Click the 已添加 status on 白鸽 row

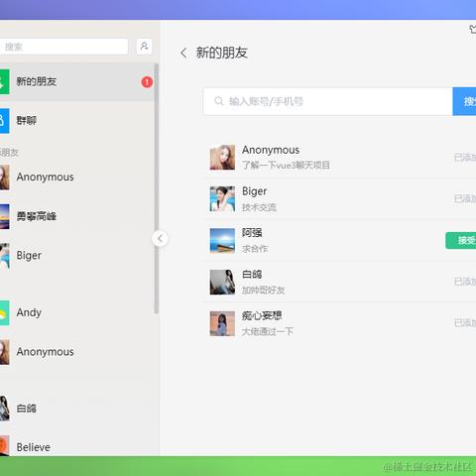click(x=465, y=282)
